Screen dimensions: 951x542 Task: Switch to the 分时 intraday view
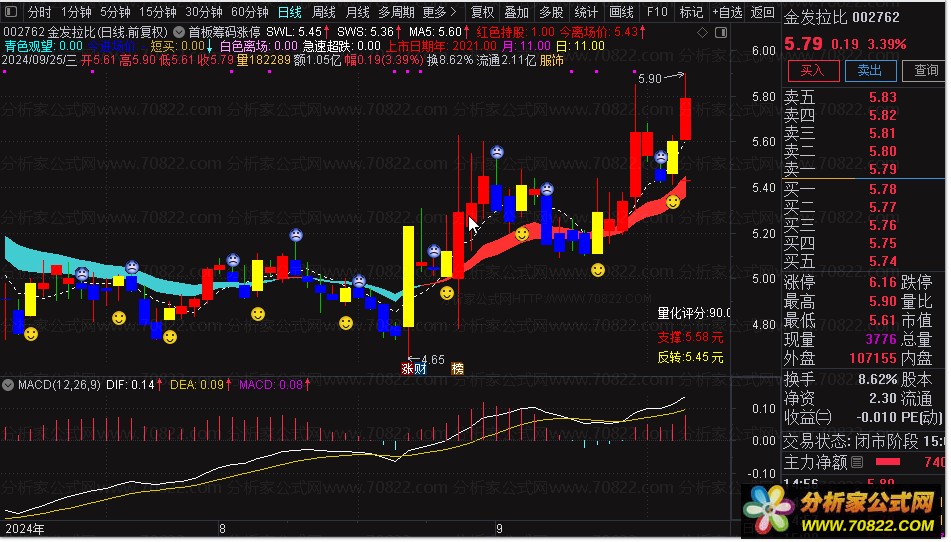39,12
